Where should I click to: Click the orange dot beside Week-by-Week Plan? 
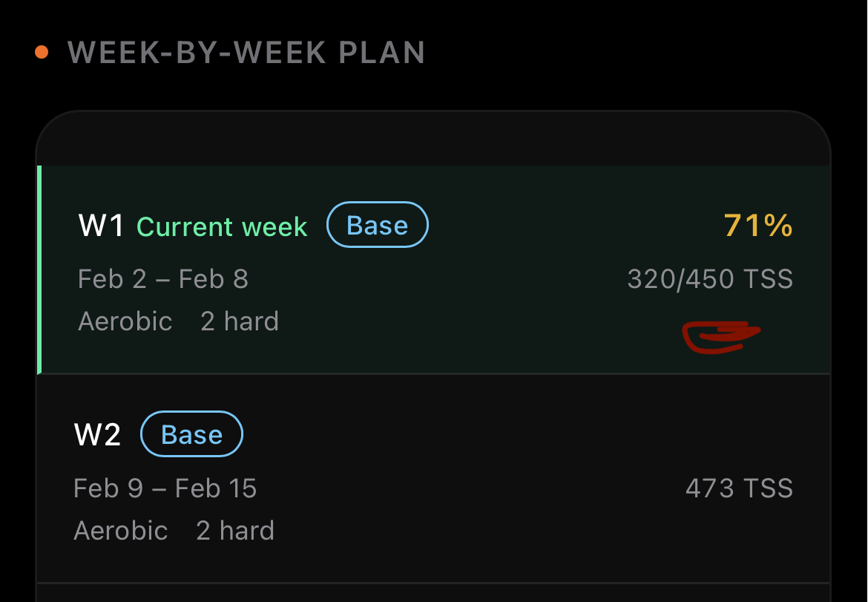pos(42,53)
